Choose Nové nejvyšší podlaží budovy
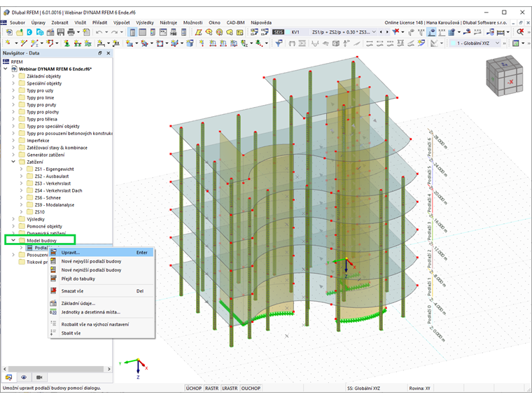The height and width of the screenshot is (399, 532). click(x=101, y=261)
